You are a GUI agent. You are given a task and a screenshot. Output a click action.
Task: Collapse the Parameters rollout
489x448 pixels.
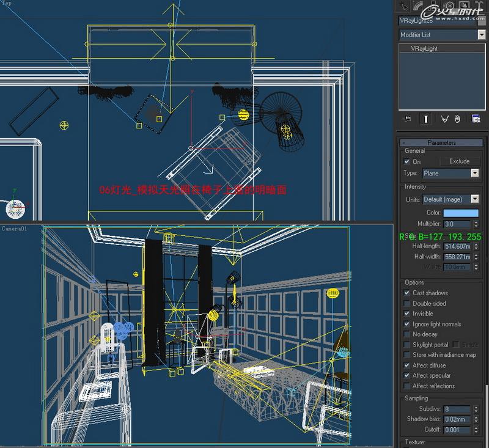[x=441, y=142]
